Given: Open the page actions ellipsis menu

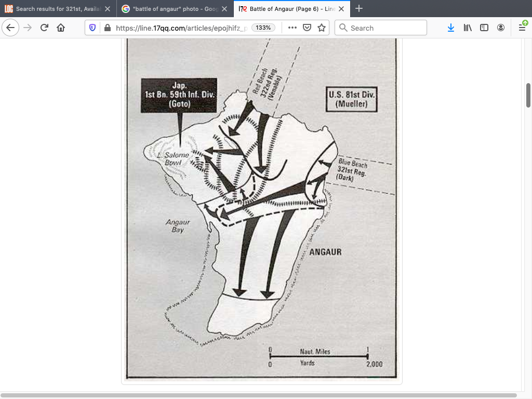Looking at the screenshot, I should coord(292,28).
